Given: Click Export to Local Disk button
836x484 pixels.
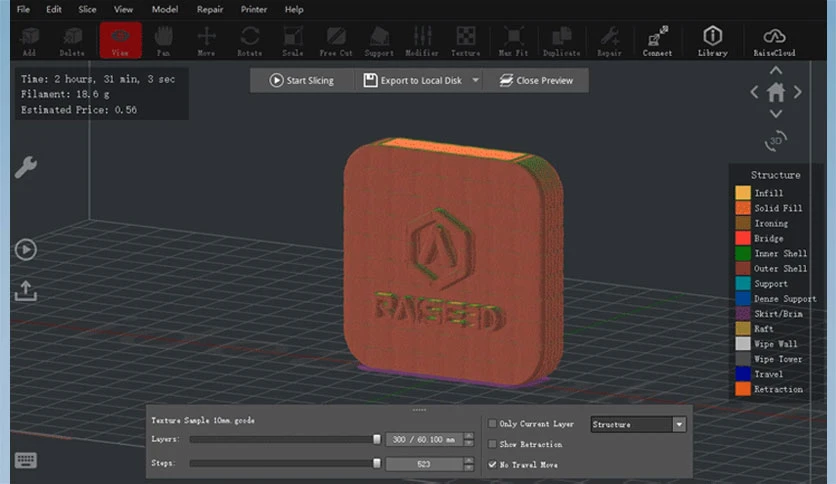Looking at the screenshot, I should click(413, 80).
